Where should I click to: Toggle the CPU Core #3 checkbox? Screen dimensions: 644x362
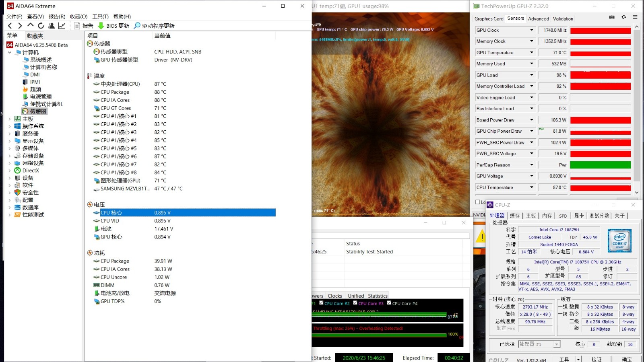[355, 303]
